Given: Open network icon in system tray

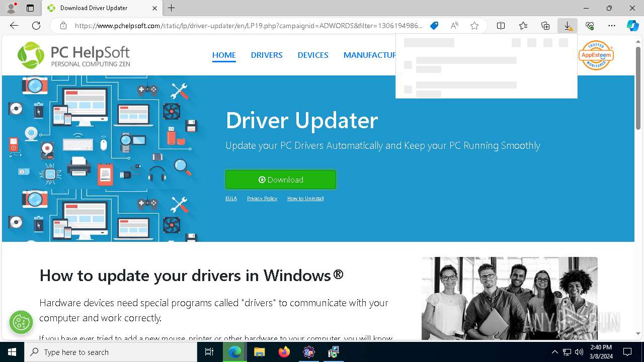Looking at the screenshot, I should point(567,352).
